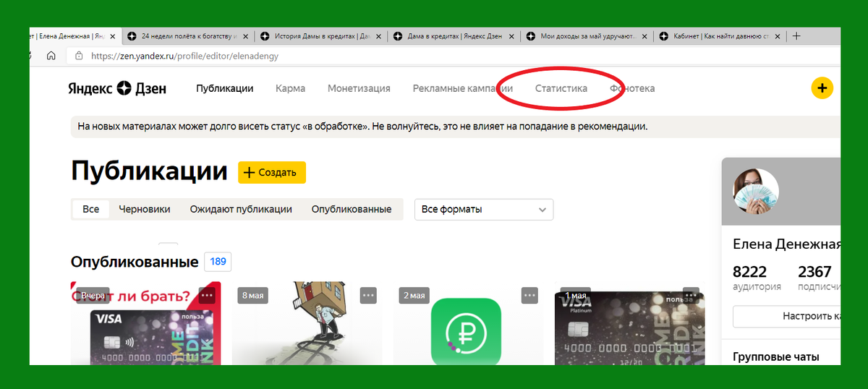Open the Visa card publication dated Вчера
Image resolution: width=868 pixels, height=389 pixels.
point(145,323)
